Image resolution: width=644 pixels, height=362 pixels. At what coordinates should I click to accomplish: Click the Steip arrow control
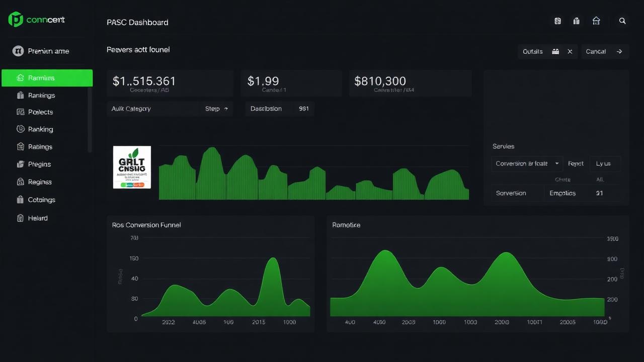225,109
